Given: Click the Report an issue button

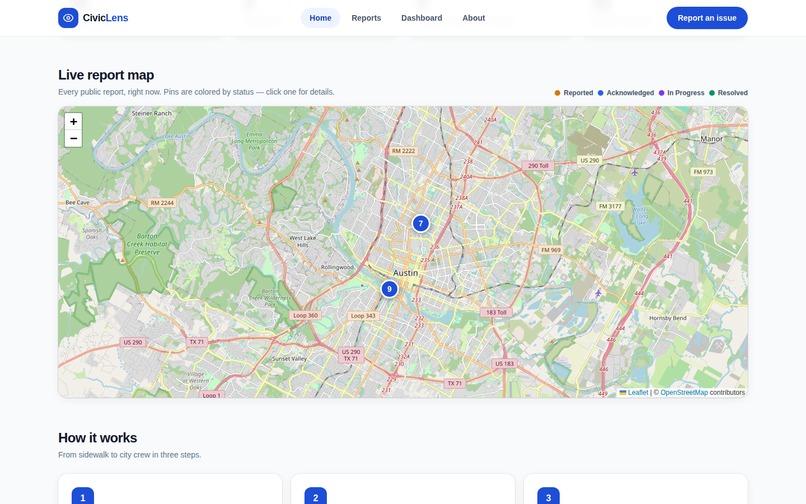Looking at the screenshot, I should coord(707,18).
